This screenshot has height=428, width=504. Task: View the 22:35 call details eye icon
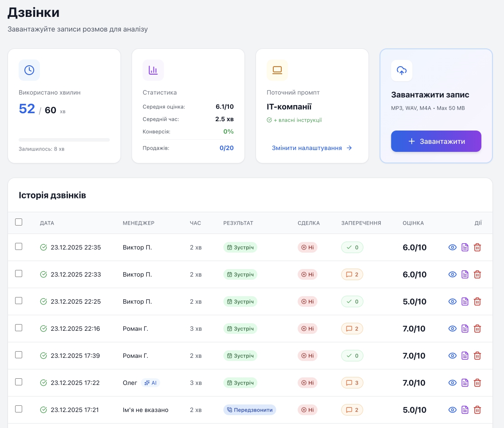[452, 247]
